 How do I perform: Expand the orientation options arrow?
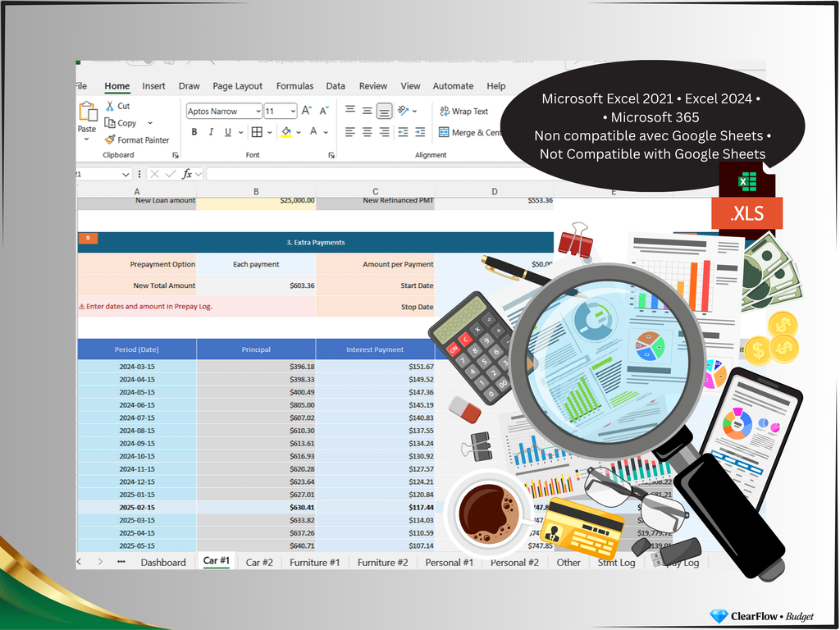pyautogui.click(x=414, y=111)
